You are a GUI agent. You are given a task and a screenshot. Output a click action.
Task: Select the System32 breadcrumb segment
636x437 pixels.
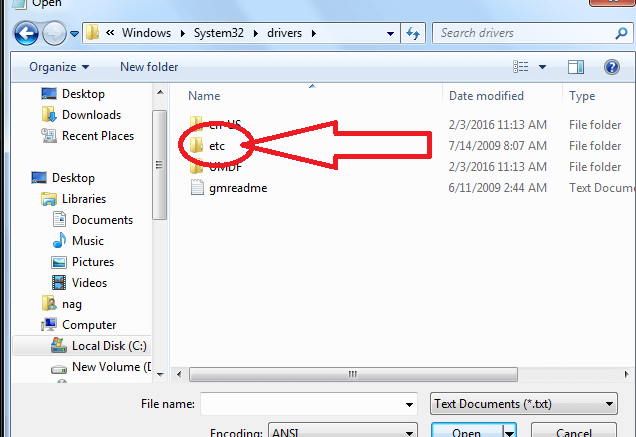coord(219,33)
